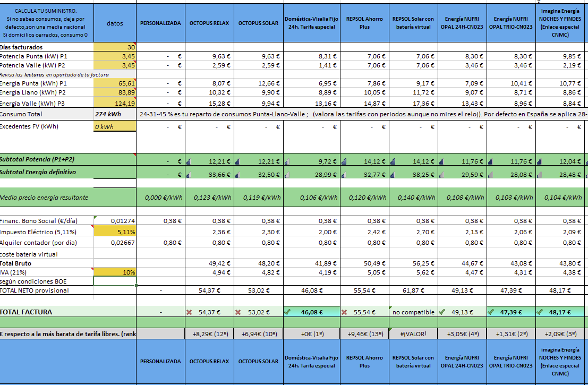
Task: Click the '+8,29€ (12º)' ranking cell
Action: pos(209,333)
